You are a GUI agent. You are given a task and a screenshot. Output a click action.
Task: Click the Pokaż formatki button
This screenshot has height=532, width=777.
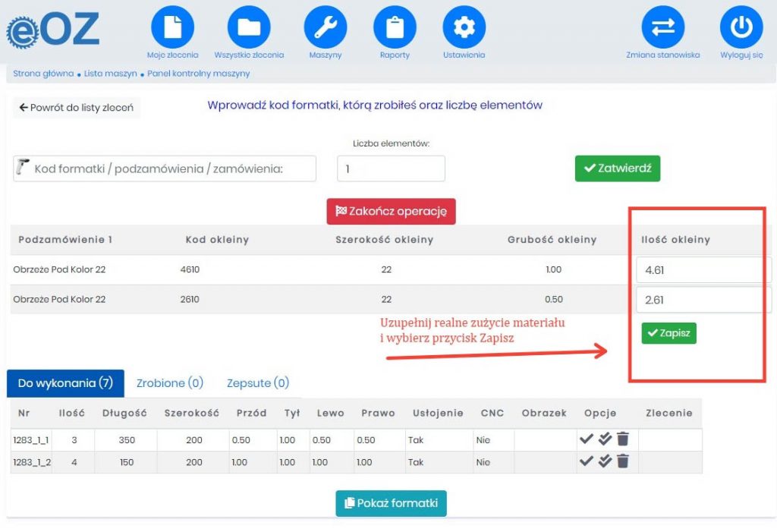point(391,503)
